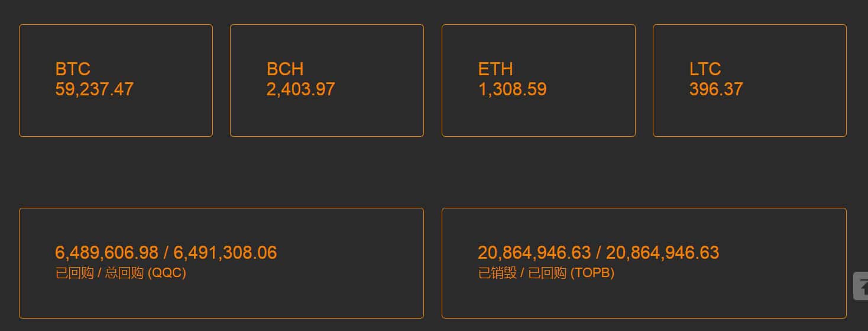
Task: Click the repurchased amount 6,489,606.98
Action: (x=106, y=253)
